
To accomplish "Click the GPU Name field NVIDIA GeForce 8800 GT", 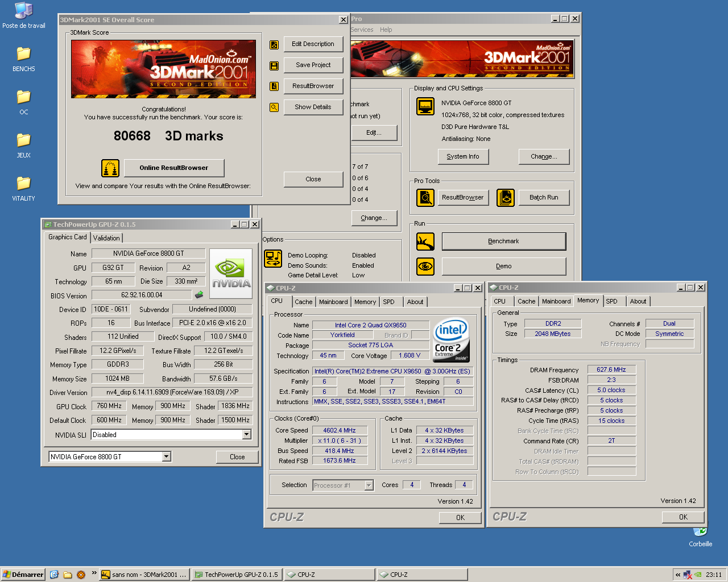I will pyautogui.click(x=148, y=253).
